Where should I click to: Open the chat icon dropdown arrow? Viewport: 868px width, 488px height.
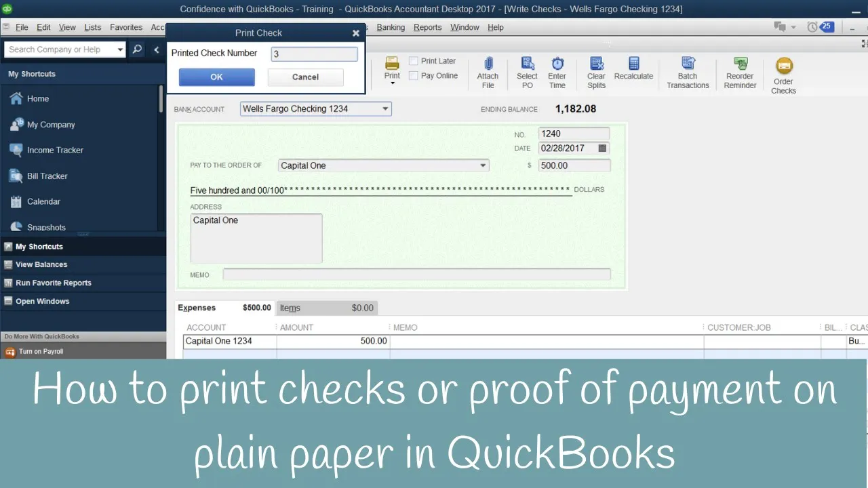pos(793,28)
